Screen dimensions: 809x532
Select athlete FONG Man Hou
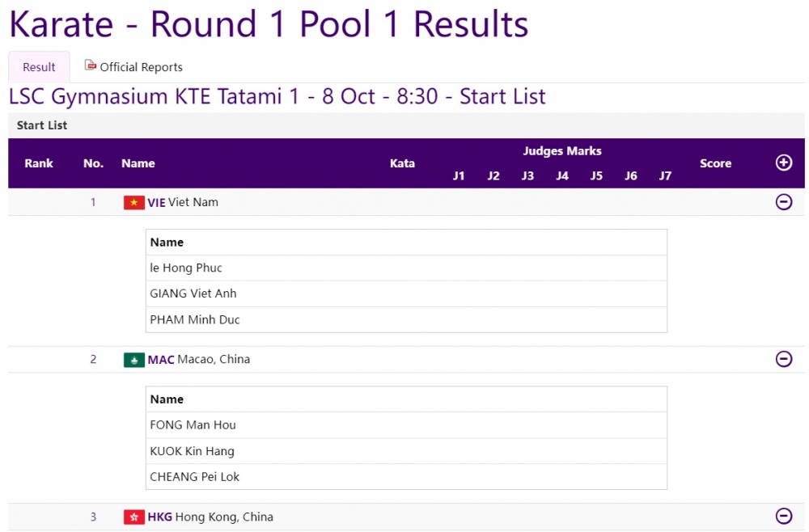click(193, 424)
